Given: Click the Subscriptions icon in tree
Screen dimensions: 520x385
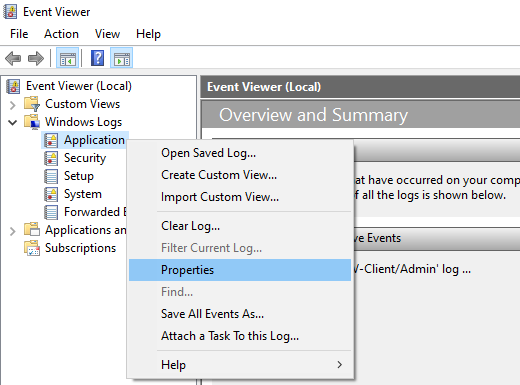Looking at the screenshot, I should tap(32, 248).
